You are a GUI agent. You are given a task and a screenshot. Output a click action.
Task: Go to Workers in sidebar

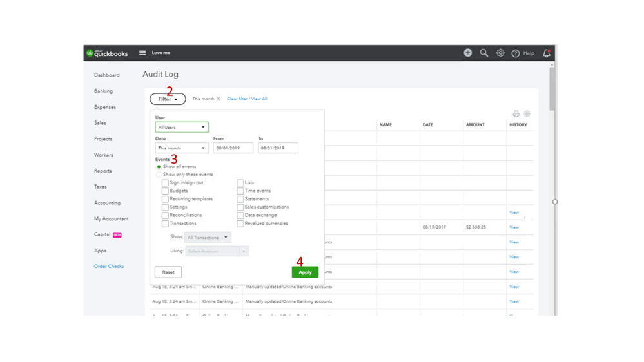pyautogui.click(x=104, y=155)
